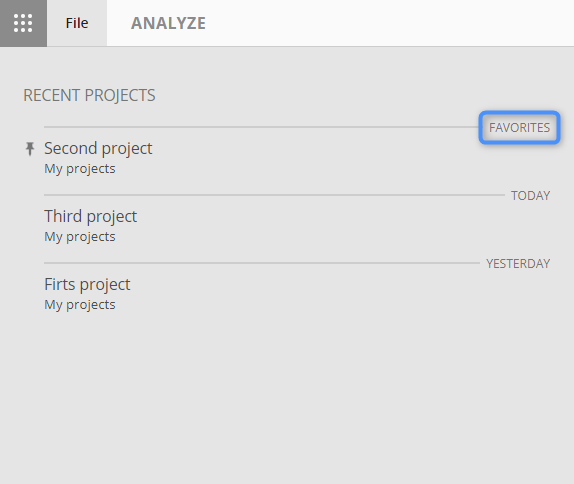Open Third project from recent list
This screenshot has width=574, height=484.
tap(90, 216)
